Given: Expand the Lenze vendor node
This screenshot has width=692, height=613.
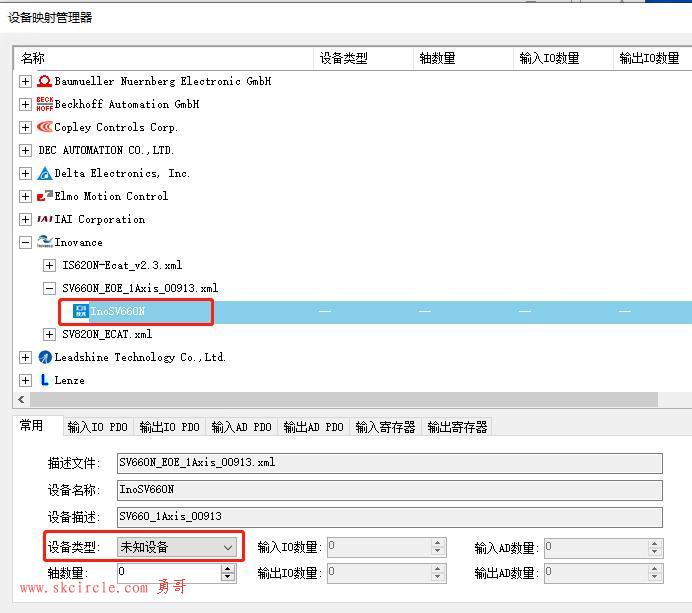Looking at the screenshot, I should [x=25, y=380].
